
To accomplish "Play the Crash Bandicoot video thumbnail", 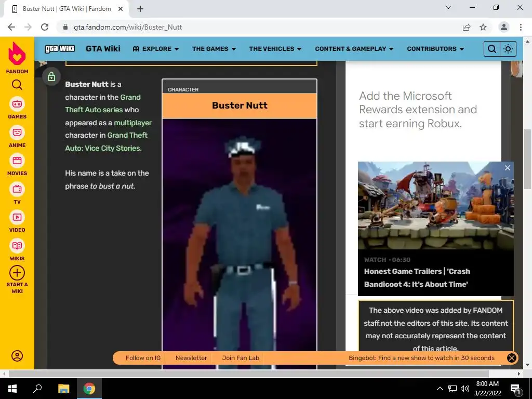I will coord(436,206).
